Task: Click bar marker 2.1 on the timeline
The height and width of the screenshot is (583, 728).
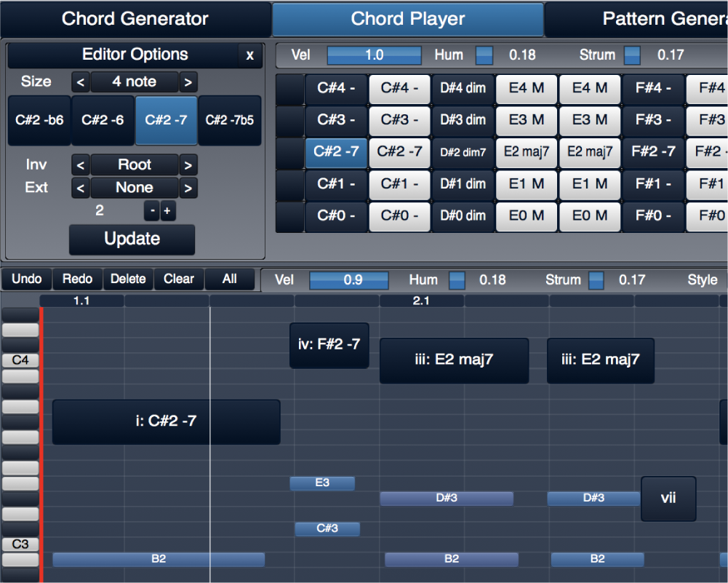Action: click(x=422, y=301)
